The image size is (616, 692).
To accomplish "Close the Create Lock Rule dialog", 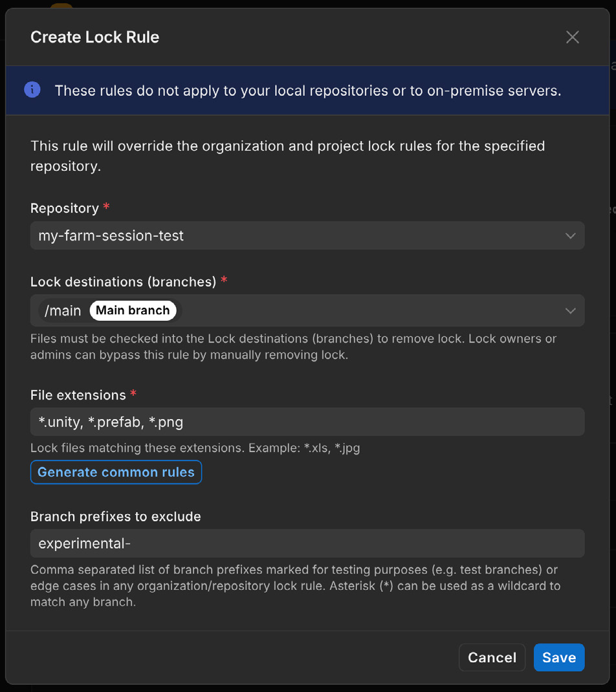I will (x=572, y=37).
